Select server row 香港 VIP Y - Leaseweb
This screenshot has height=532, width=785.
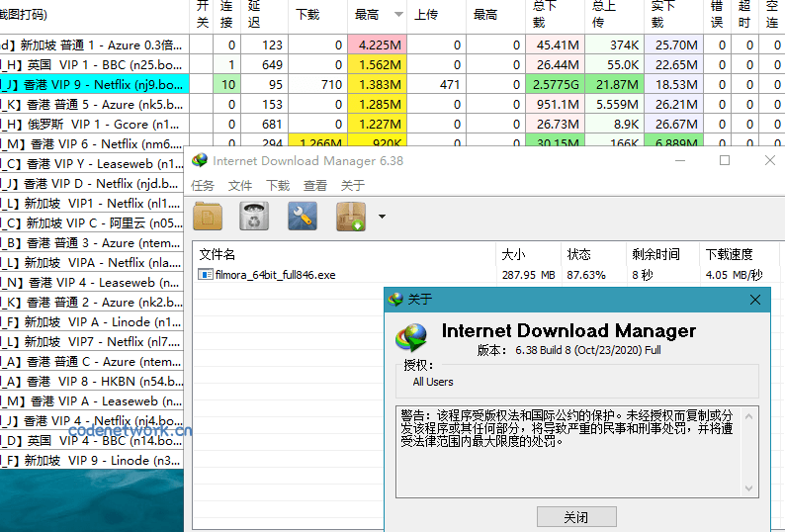(92, 164)
